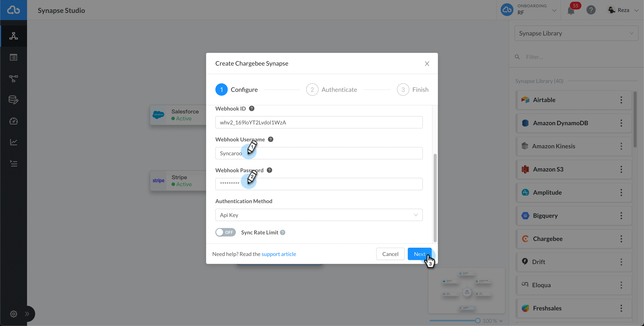The image size is (644, 326).
Task: Open the 100 % zoom level dropdown
Action: [493, 321]
